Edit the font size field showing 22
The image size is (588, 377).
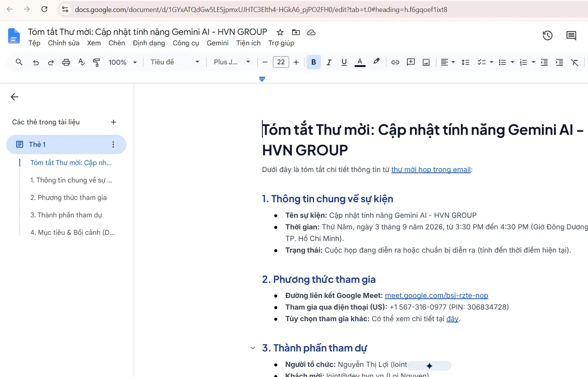[281, 62]
